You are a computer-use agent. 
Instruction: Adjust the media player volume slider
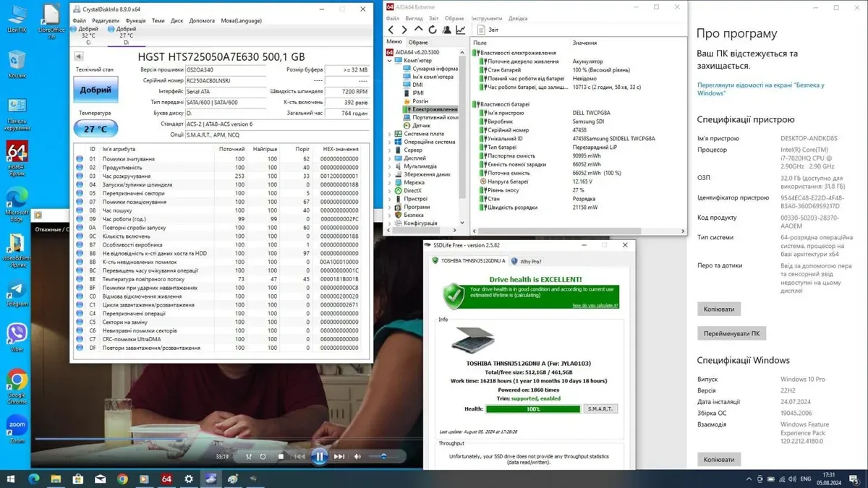[x=383, y=457]
